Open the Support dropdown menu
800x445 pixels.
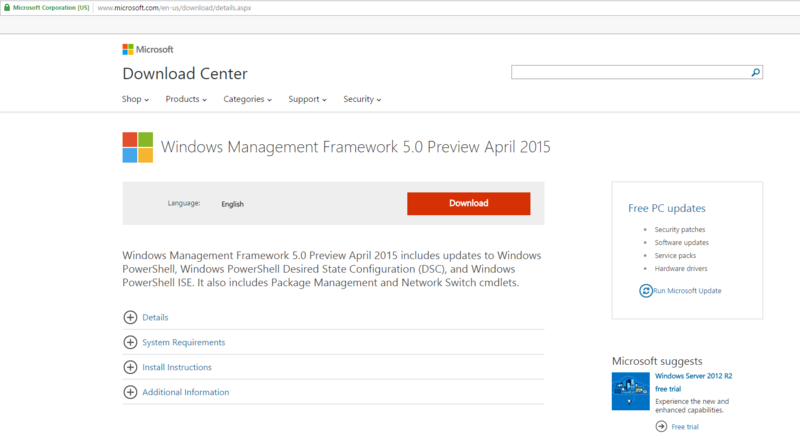pyautogui.click(x=307, y=99)
